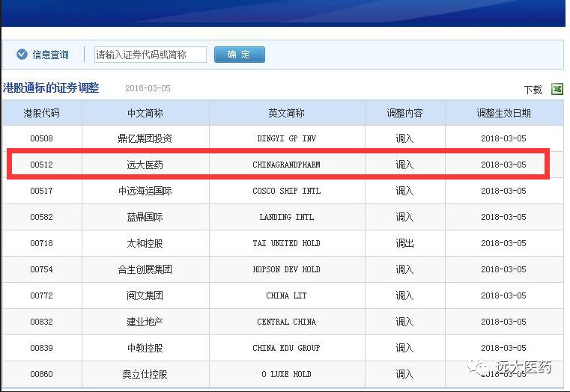Click 调入 in the 阅文集团 row
This screenshot has width=570, height=392.
click(x=404, y=295)
